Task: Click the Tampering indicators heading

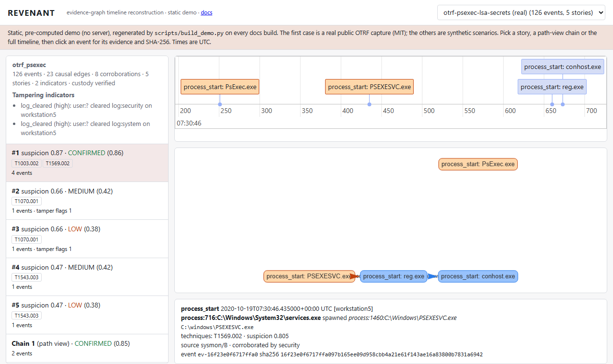Action: point(44,95)
